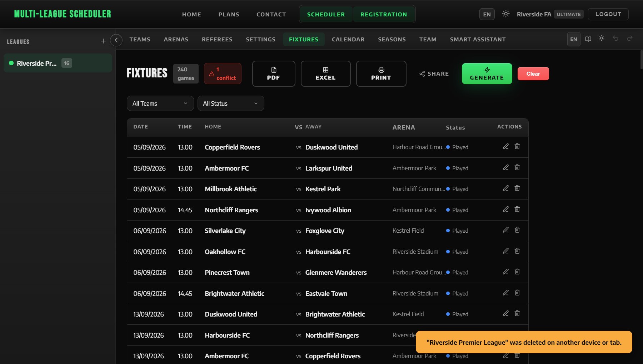Viewport: 643px width, 364px height.
Task: Delete Copperfield Rovers vs Duskwood United fixture
Action: pyautogui.click(x=517, y=146)
